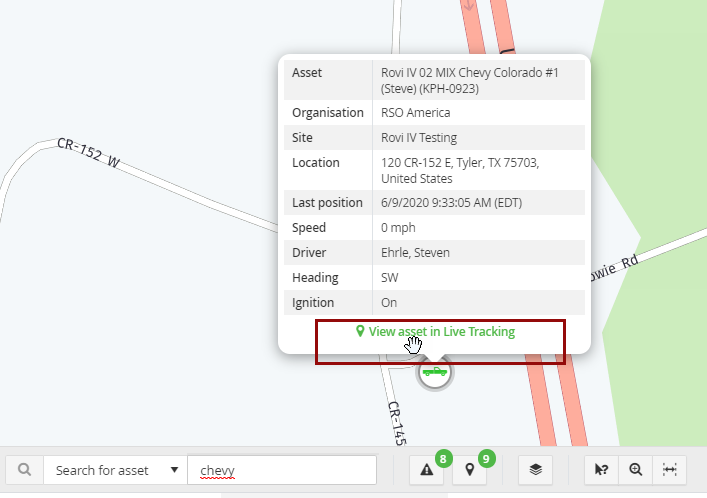Select the measure distance tool
707x498 pixels.
coord(670,470)
